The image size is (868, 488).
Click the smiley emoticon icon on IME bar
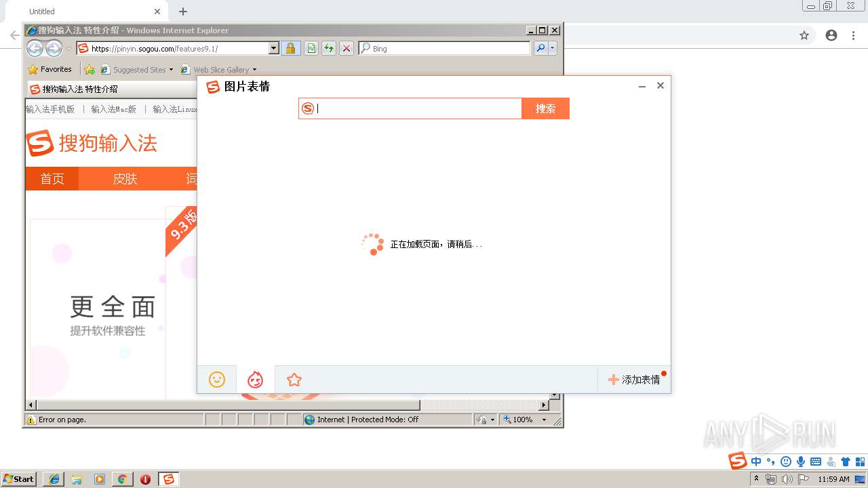point(786,462)
